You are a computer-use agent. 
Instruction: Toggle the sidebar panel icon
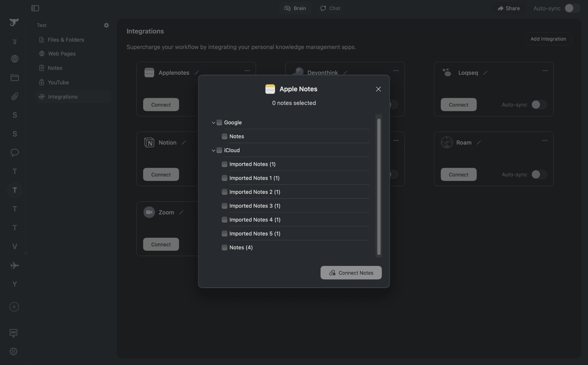pos(35,8)
